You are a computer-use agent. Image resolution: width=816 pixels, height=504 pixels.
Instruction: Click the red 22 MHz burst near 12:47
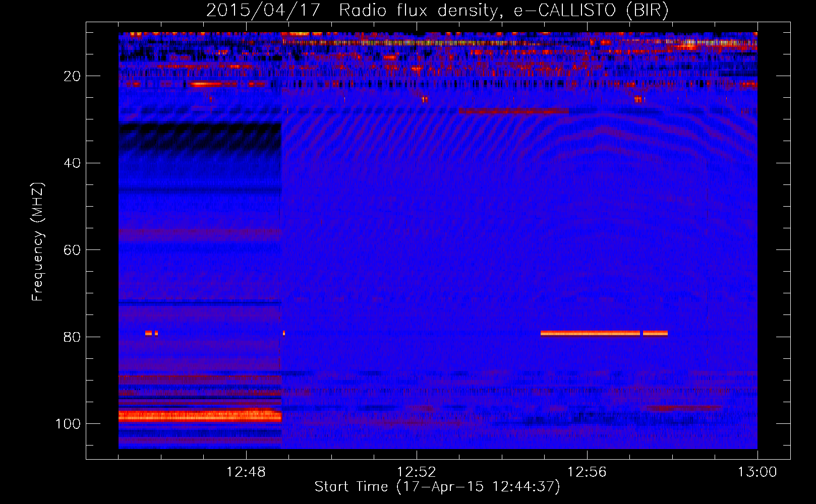[206, 84]
